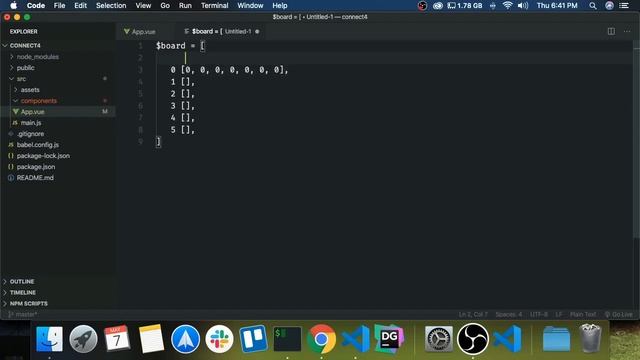The width and height of the screenshot is (640, 360).
Task: Open Spark mail app in dock
Action: click(x=185, y=339)
